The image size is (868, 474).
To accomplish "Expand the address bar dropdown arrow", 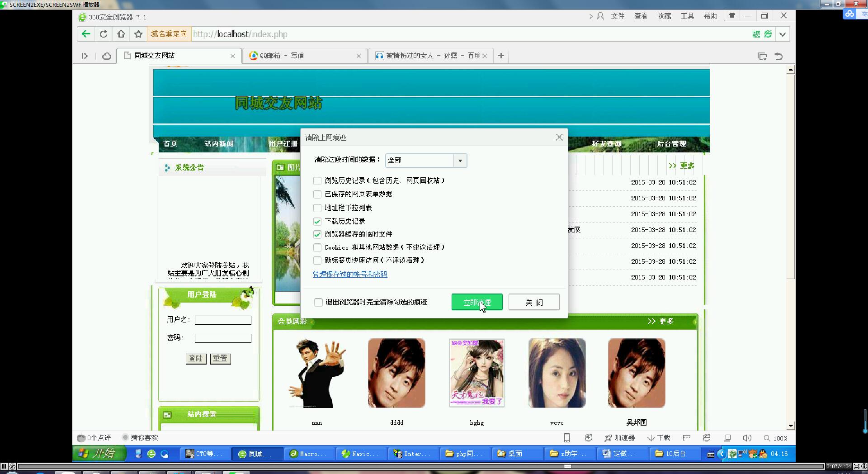I will coord(783,34).
